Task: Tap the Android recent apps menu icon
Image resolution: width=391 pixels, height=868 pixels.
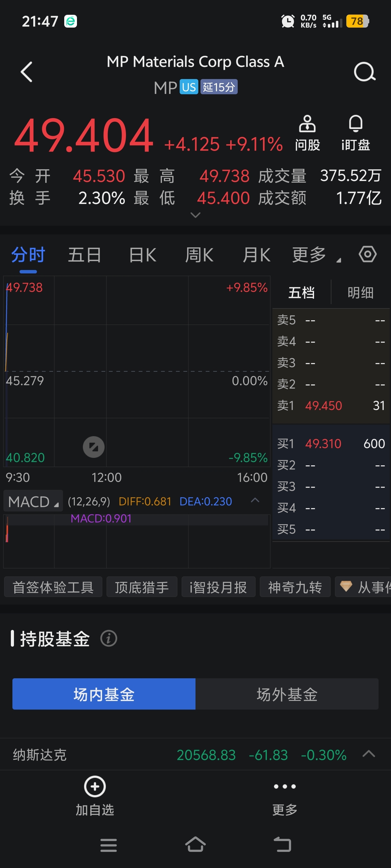Action: click(109, 845)
